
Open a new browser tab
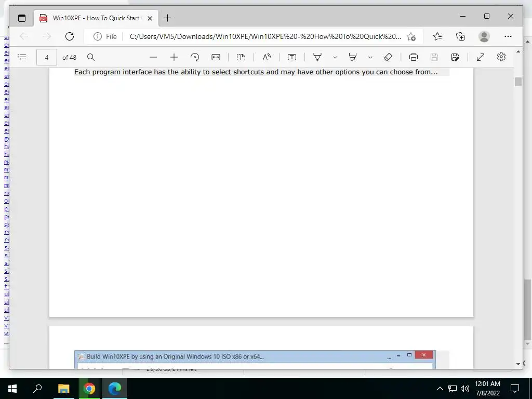pos(168,18)
